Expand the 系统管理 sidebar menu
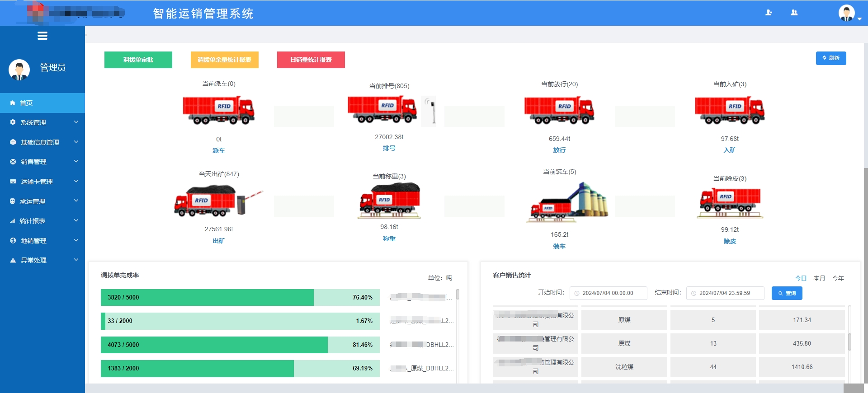Image resolution: width=868 pixels, height=393 pixels. pyautogui.click(x=42, y=122)
